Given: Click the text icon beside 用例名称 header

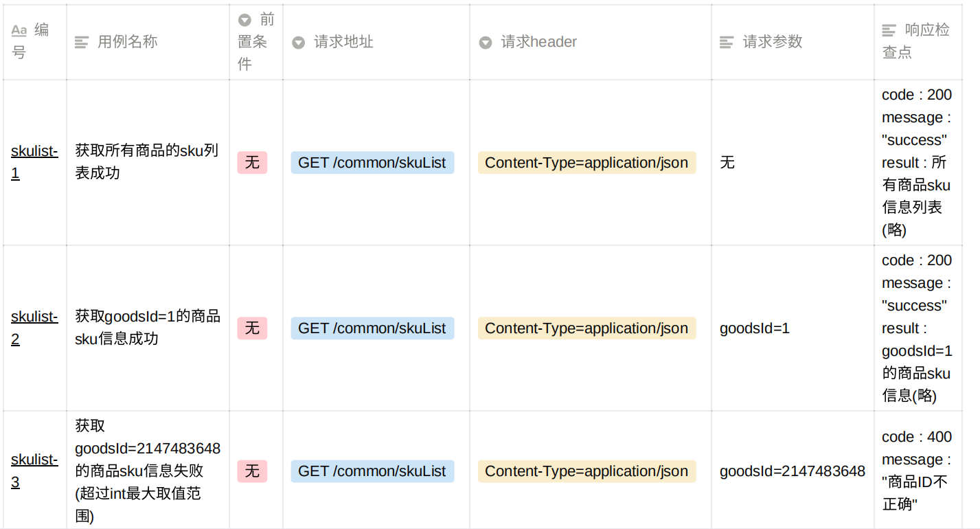Looking at the screenshot, I should point(82,42).
